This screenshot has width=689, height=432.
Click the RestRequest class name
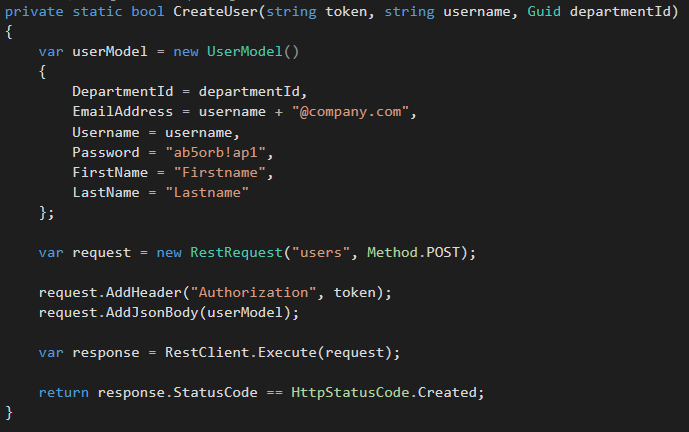tap(236, 252)
